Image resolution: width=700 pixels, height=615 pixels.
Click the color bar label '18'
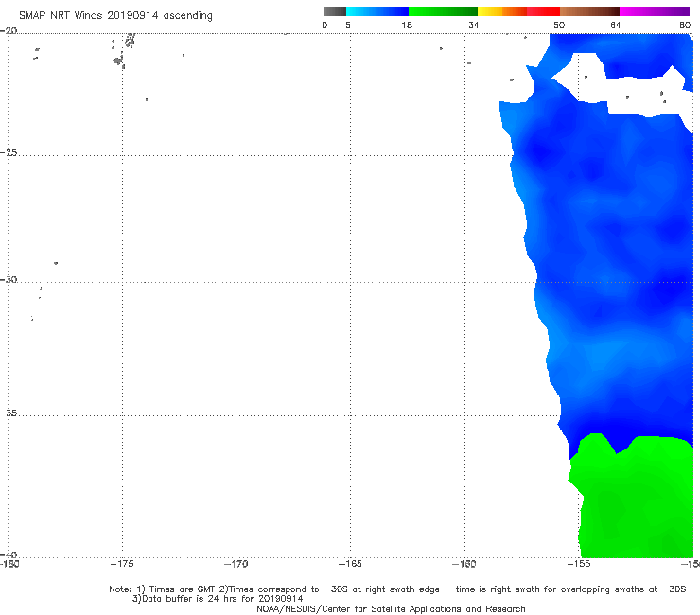407,25
